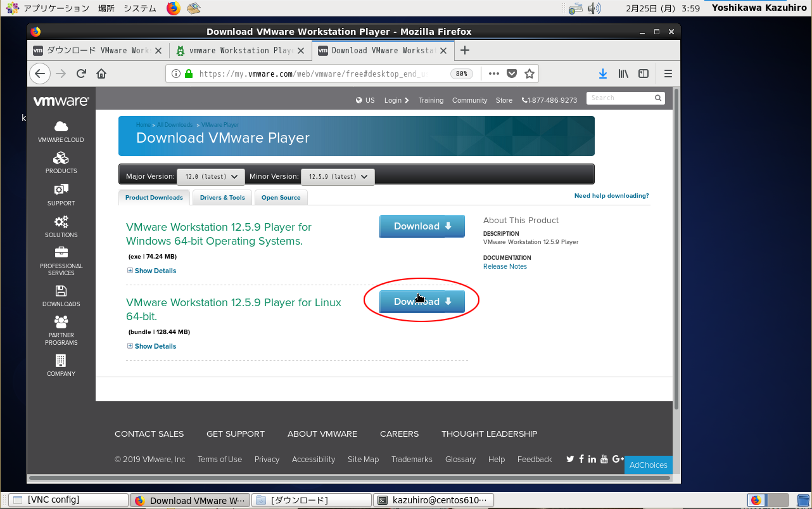Expand Show Details for Linux 64-bit
Image resolution: width=812 pixels, height=509 pixels.
(x=155, y=346)
